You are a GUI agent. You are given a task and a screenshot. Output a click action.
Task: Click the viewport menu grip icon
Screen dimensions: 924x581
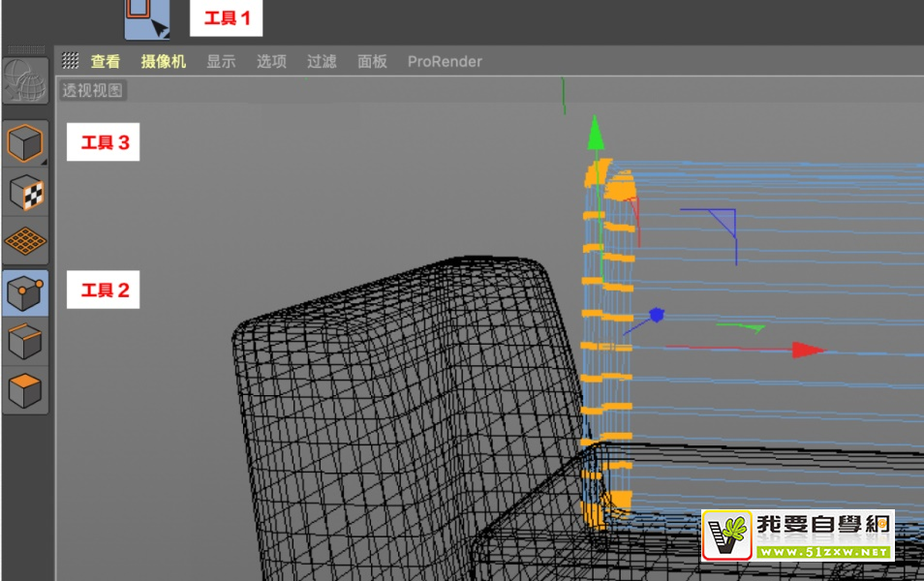click(x=71, y=61)
